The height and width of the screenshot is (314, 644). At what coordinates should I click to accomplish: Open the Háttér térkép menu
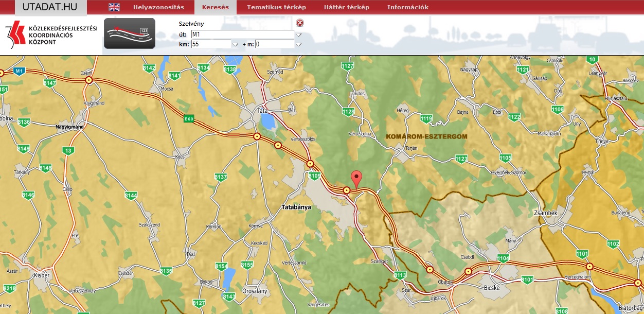point(346,7)
